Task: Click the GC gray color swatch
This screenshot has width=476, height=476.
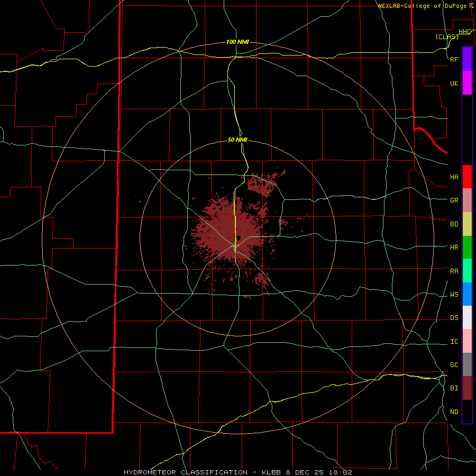Action: click(467, 364)
